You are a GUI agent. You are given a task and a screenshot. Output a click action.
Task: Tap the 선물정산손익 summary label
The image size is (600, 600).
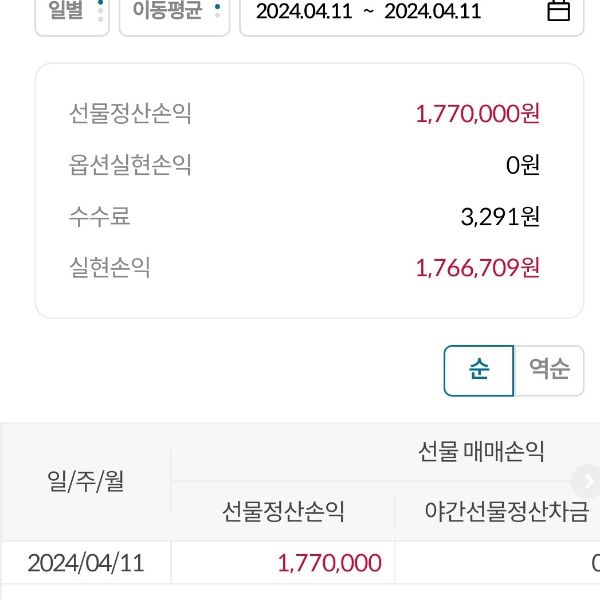pos(130,113)
